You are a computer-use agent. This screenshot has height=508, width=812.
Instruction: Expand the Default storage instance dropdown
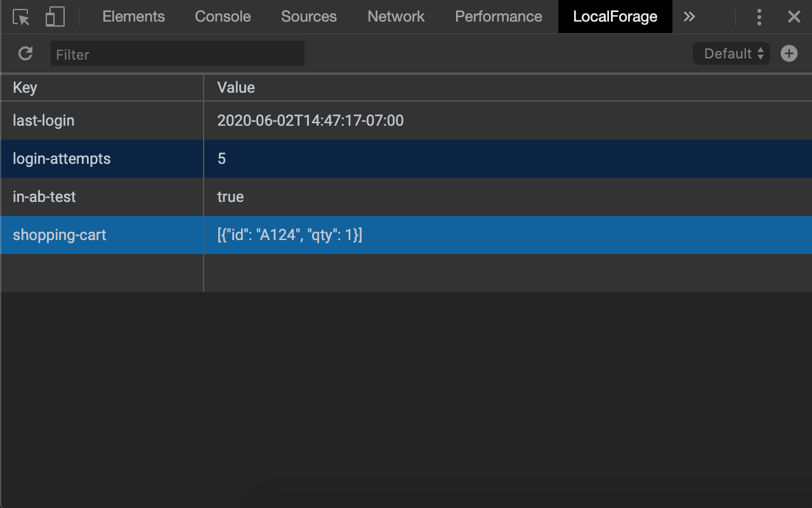731,53
